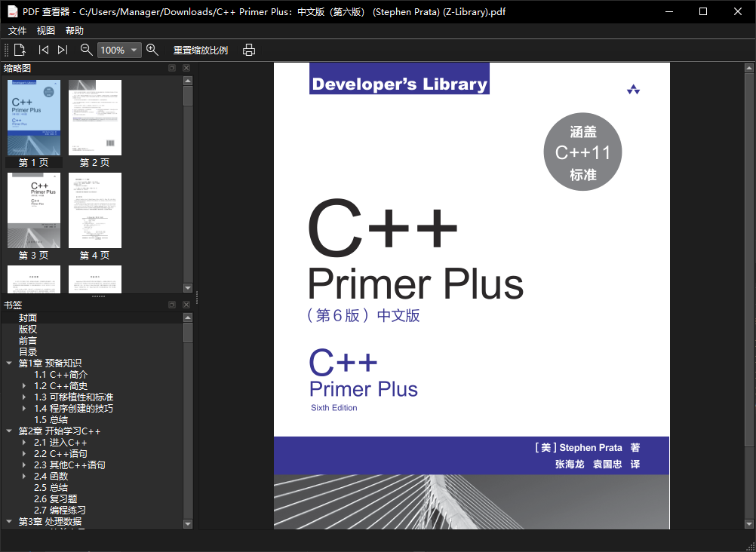Click thumbnail panel scroll up arrow

tap(188, 81)
